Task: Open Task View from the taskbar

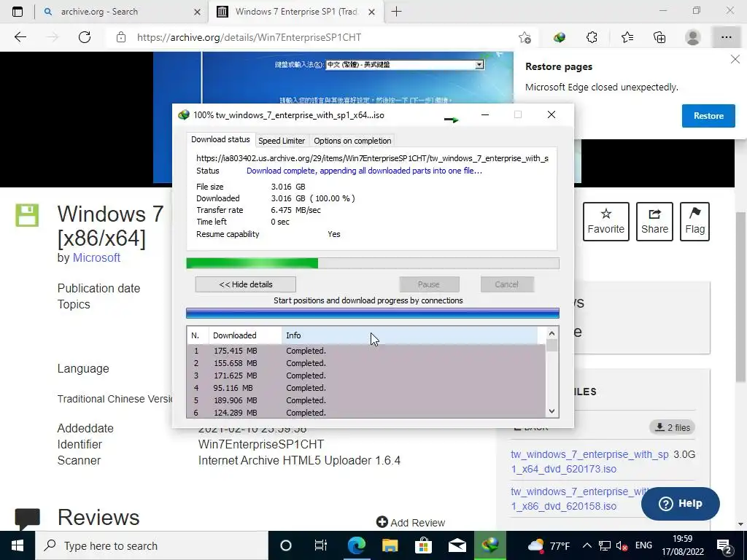Action: [321, 545]
